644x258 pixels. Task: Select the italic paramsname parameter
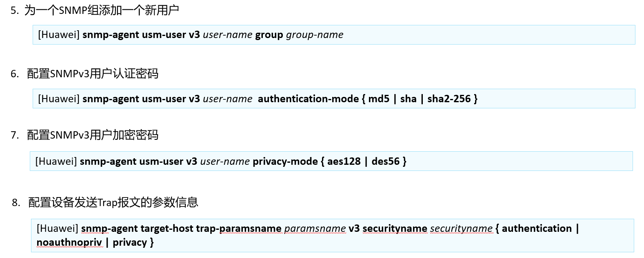pyautogui.click(x=315, y=229)
